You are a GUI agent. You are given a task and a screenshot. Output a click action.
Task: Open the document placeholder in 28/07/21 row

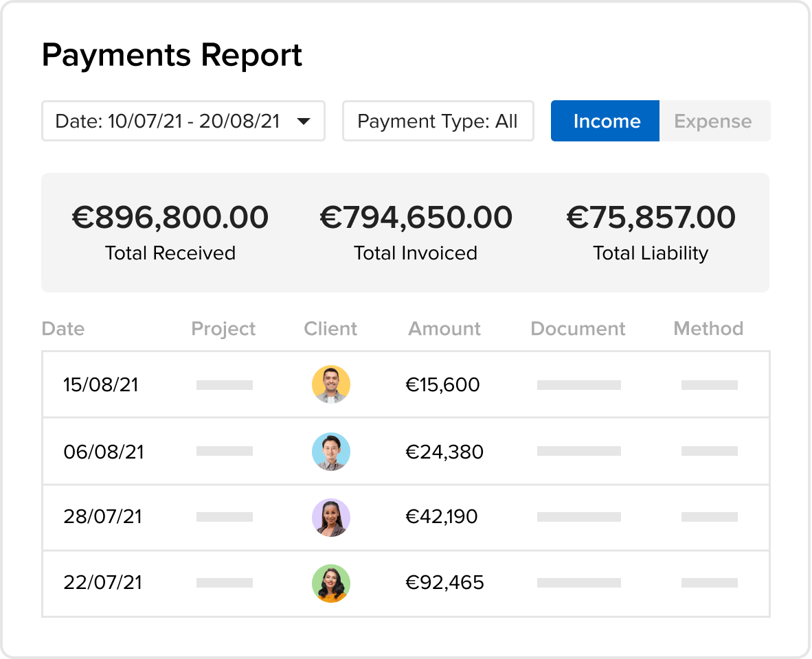[x=579, y=517]
